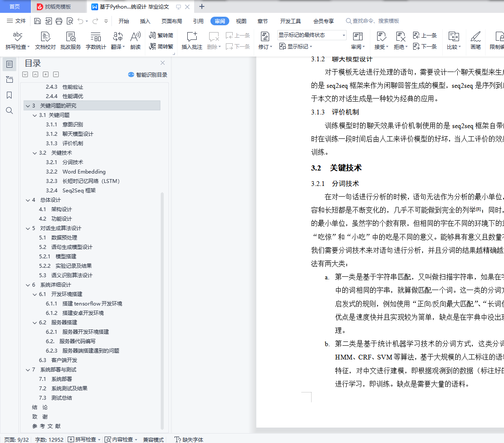
Task: Collapse section 6.1 开发环境搭建
Action: pyautogui.click(x=35, y=294)
